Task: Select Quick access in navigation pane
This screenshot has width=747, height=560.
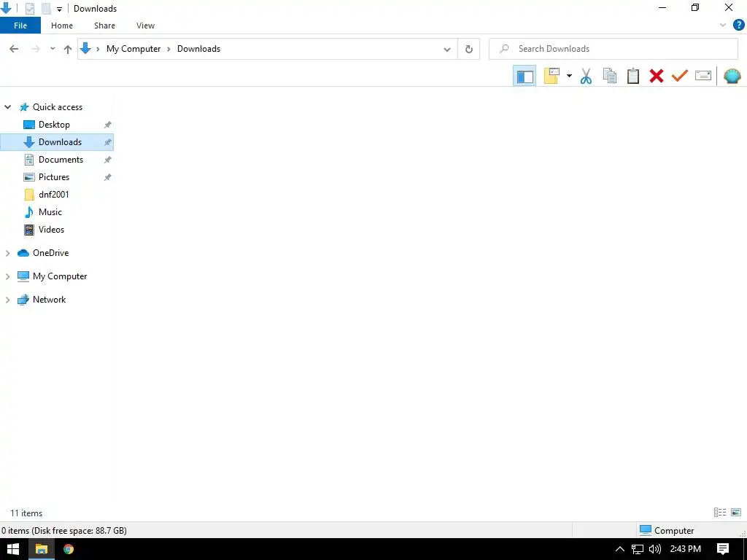Action: tap(57, 107)
